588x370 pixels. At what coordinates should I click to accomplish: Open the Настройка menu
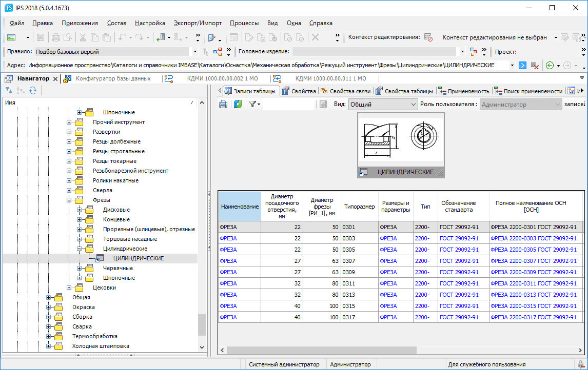click(150, 23)
